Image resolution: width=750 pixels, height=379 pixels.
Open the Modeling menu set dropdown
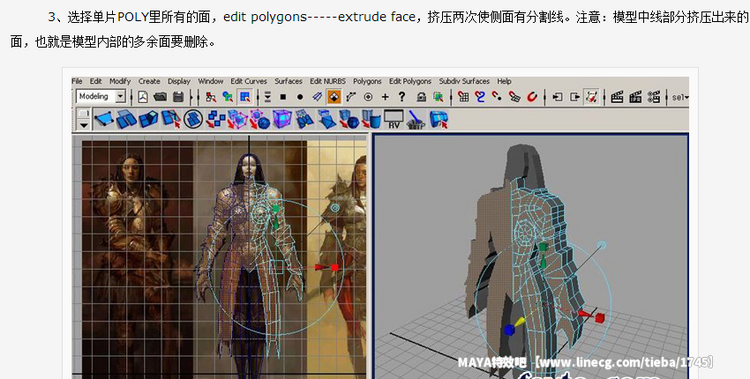coord(101,97)
